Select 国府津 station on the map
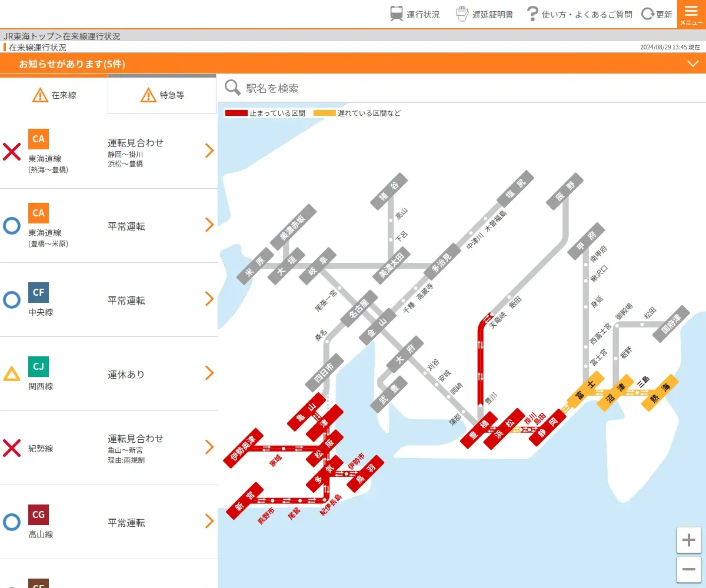This screenshot has height=588, width=706. pyautogui.click(x=671, y=323)
